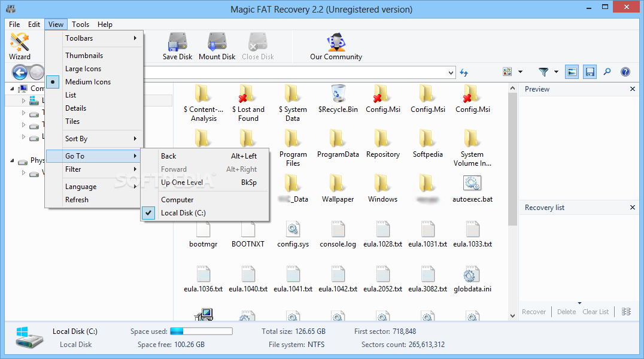Screen dimensions: 644x359
Task: Close the Recovery list panel
Action: [x=633, y=208]
